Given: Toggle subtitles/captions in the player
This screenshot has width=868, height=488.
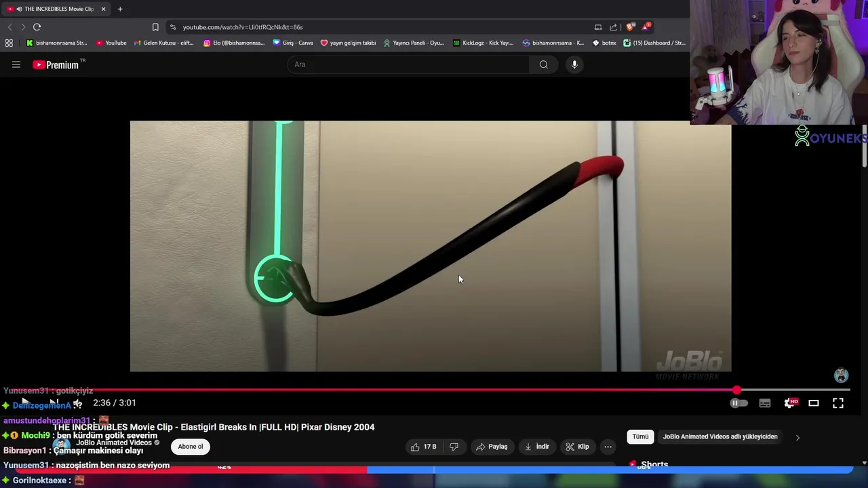Looking at the screenshot, I should pyautogui.click(x=765, y=403).
